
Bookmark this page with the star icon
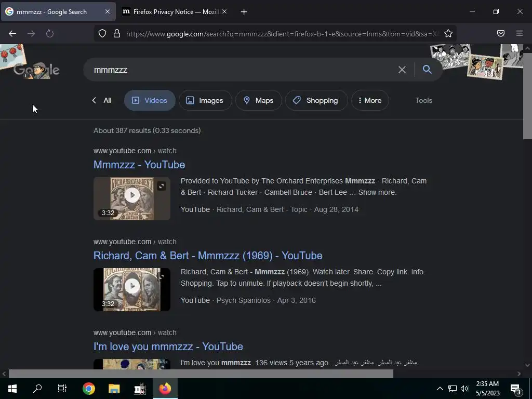point(448,34)
